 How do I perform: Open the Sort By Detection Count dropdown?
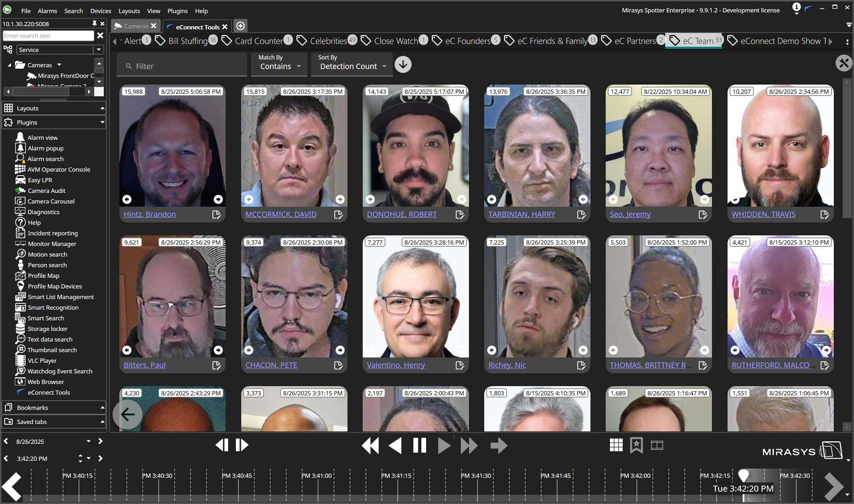352,65
